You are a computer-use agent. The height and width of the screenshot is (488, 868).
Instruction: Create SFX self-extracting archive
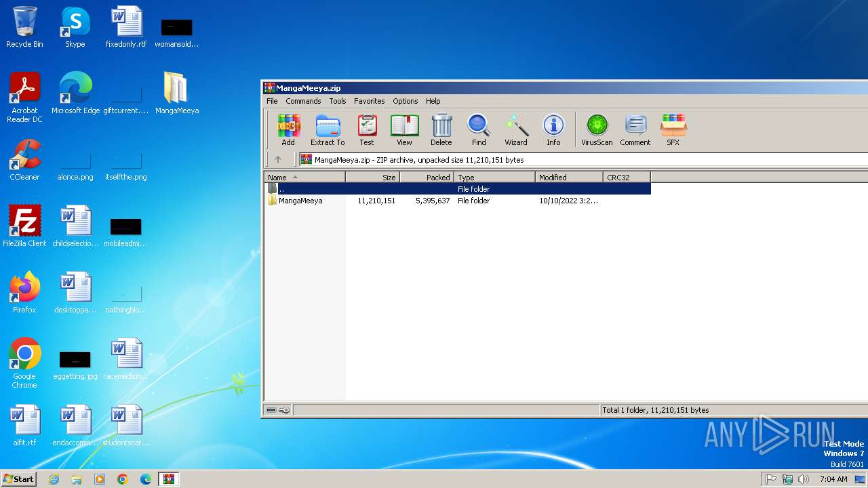(x=673, y=129)
